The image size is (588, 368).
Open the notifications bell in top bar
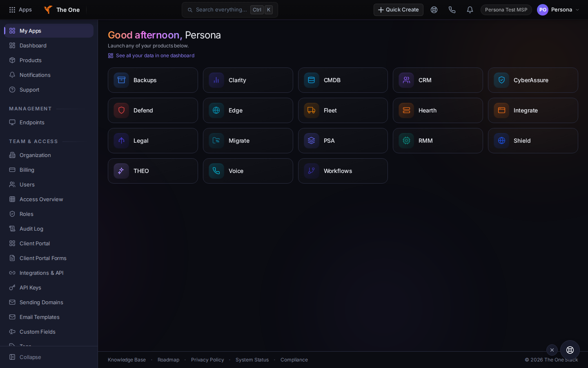click(x=470, y=10)
